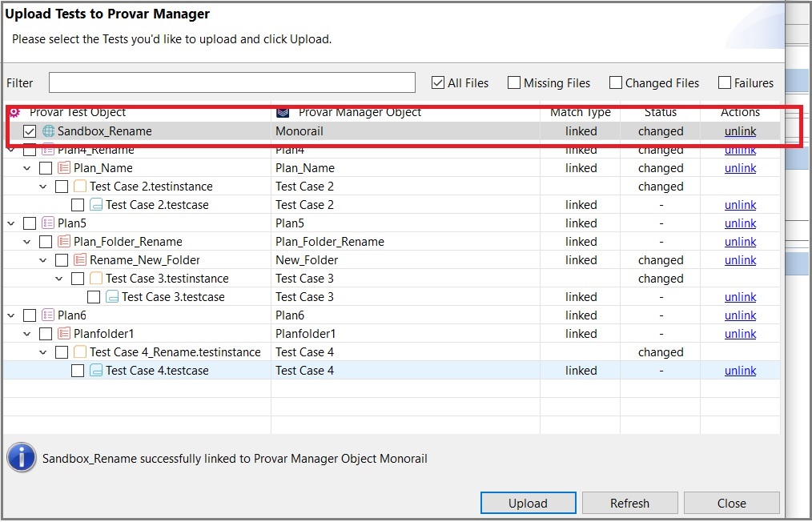Image resolution: width=812 pixels, height=522 pixels.
Task: Check the Plan5 row checkbox
Action: pos(30,223)
